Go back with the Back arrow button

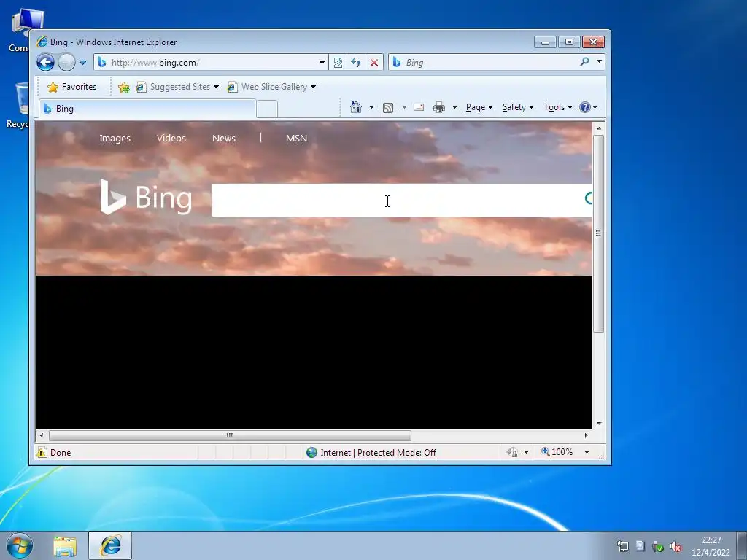click(45, 63)
